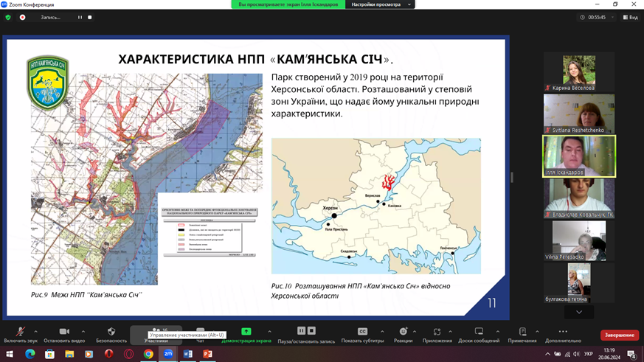Stop recording in the top recording bar
This screenshot has width=644, height=362.
pos(90,17)
